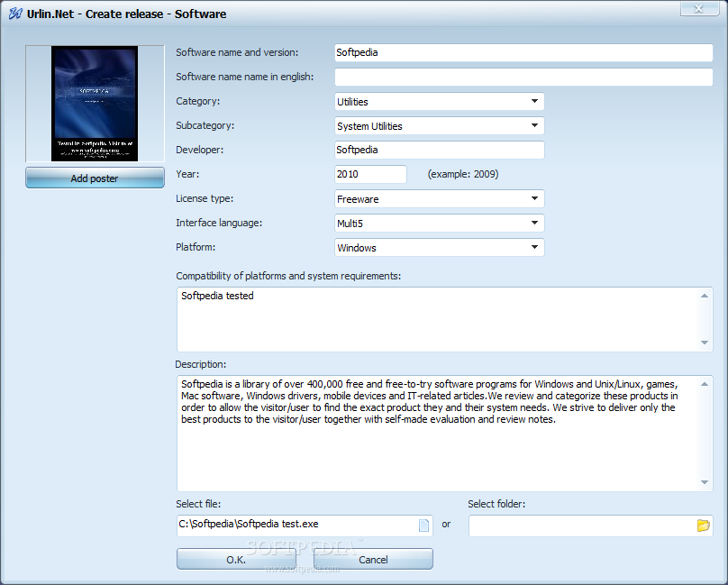
Task: Click the Year input field
Action: point(370,174)
